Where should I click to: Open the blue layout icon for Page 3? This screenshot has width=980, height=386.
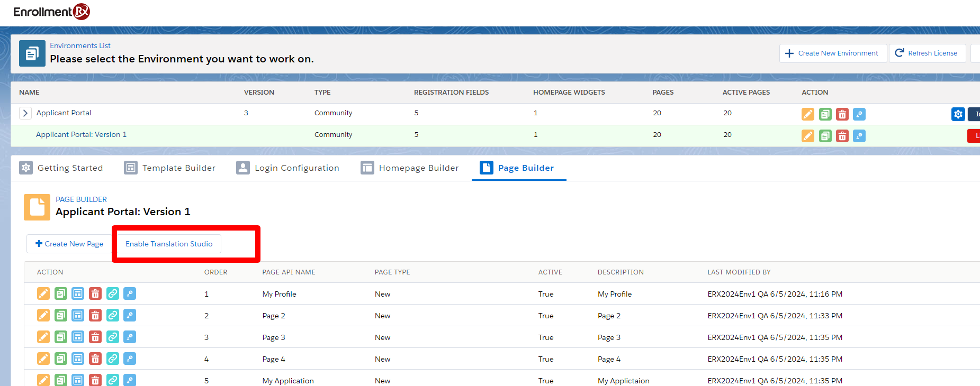coord(78,337)
